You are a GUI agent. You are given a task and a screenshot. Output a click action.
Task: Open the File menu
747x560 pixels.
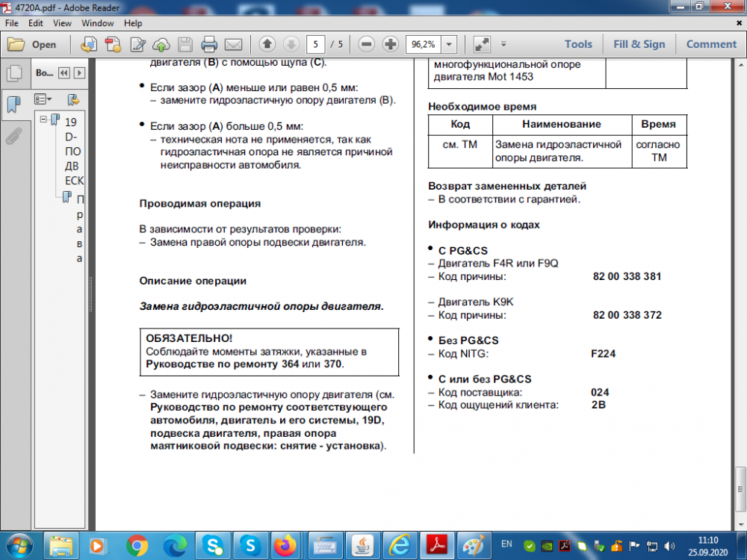11,23
